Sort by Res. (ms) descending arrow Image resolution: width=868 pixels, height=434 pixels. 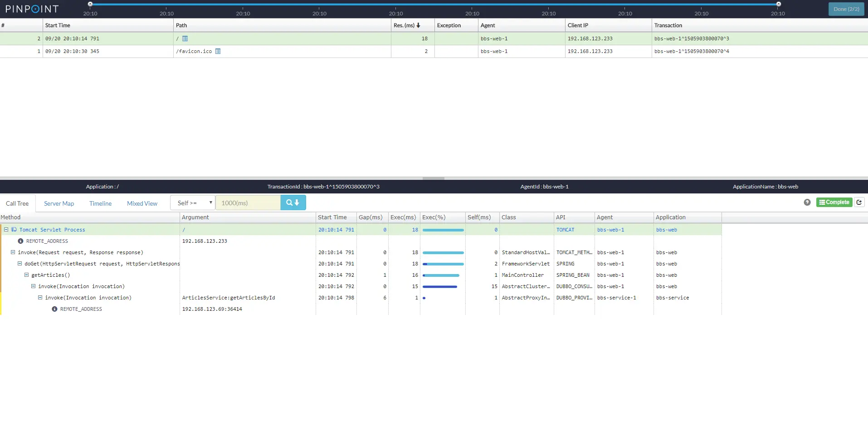418,25
